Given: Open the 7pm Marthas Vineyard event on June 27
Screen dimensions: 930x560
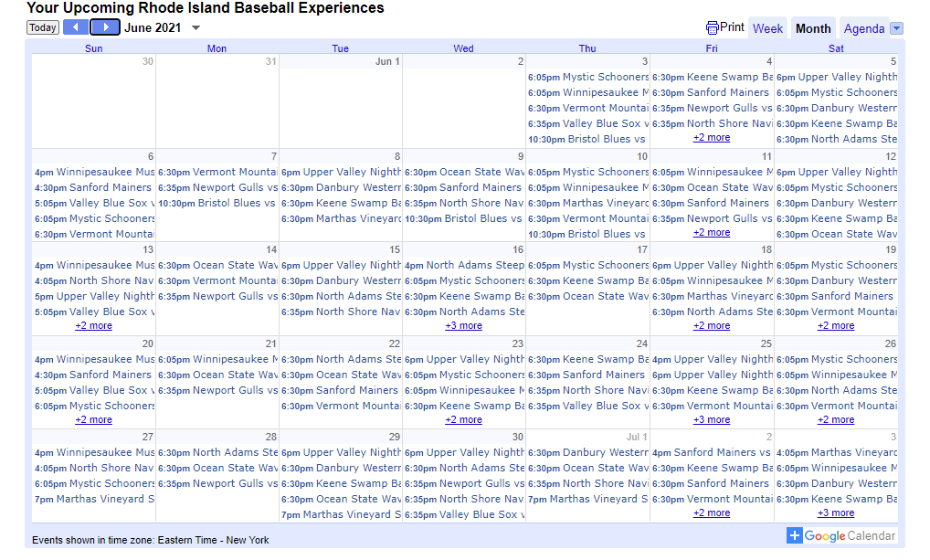Looking at the screenshot, I should pos(94,500).
